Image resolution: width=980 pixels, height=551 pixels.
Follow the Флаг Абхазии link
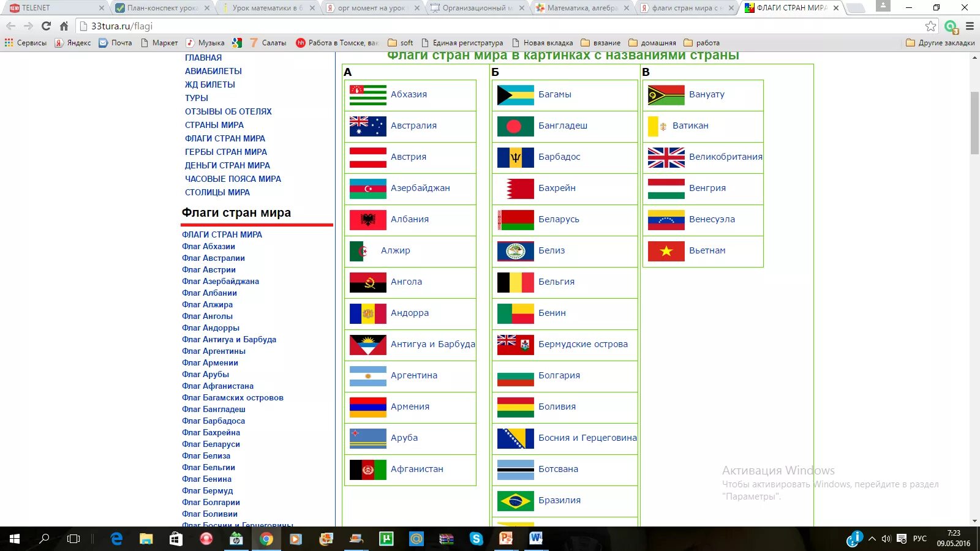(208, 247)
